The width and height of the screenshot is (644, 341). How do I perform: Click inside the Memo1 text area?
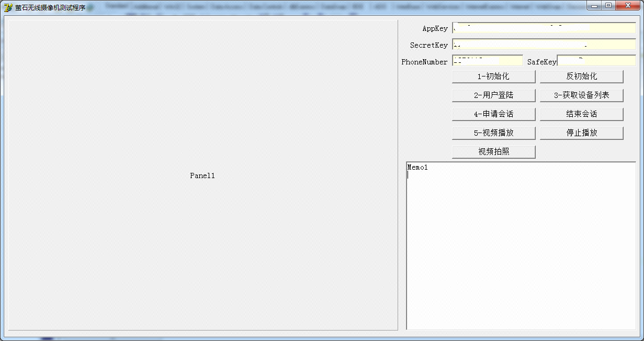click(521, 246)
